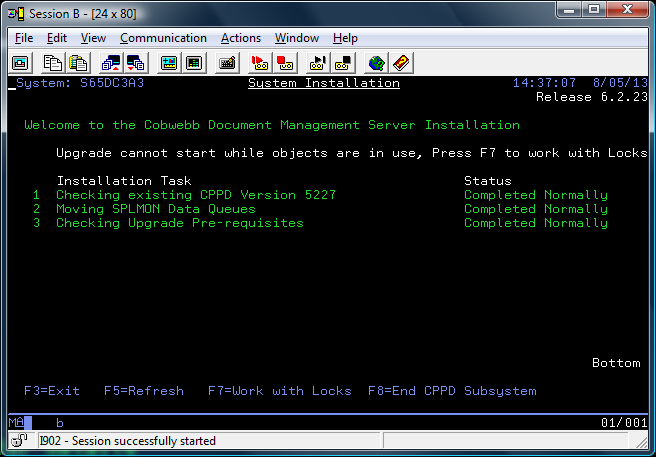This screenshot has height=457, width=656.
Task: Start recording a macro with the red play icon
Action: 260,63
